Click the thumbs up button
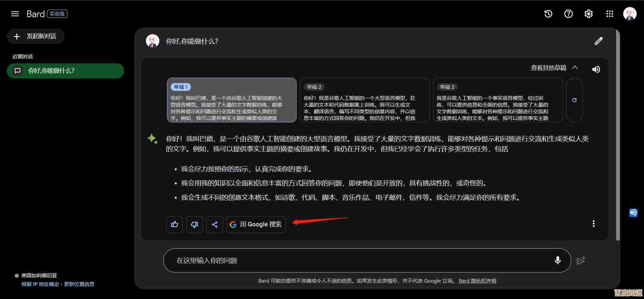This screenshot has width=644, height=299. [174, 224]
